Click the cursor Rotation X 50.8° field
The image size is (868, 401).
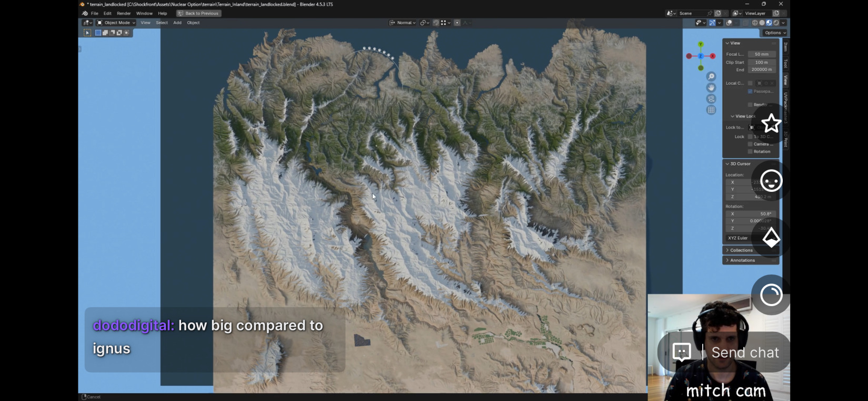[x=750, y=214]
